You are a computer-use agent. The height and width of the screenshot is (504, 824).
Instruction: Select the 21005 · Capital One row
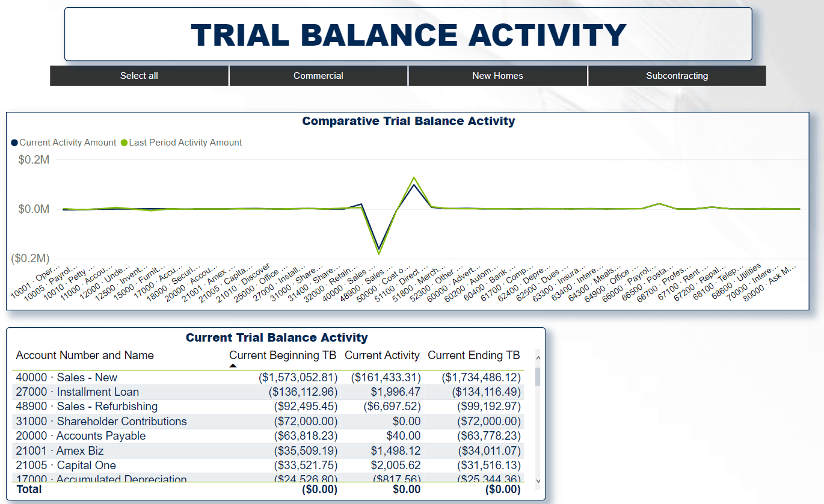pos(268,466)
